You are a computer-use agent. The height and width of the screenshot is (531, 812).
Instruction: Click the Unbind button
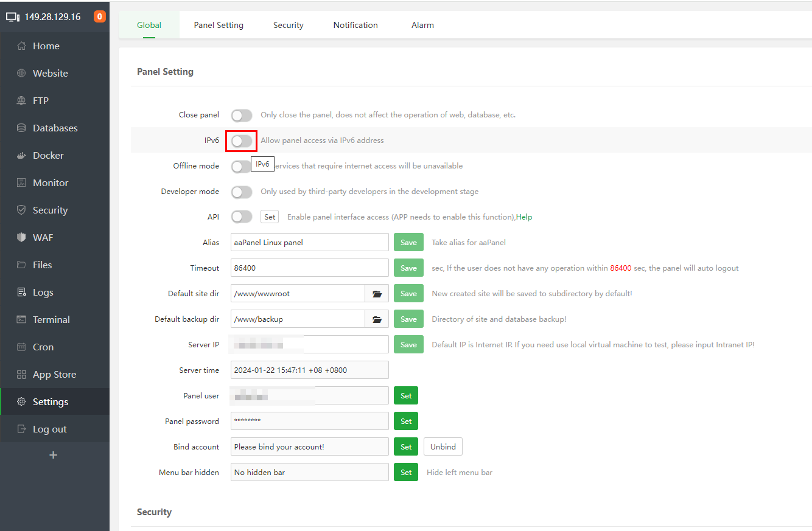pyautogui.click(x=443, y=447)
